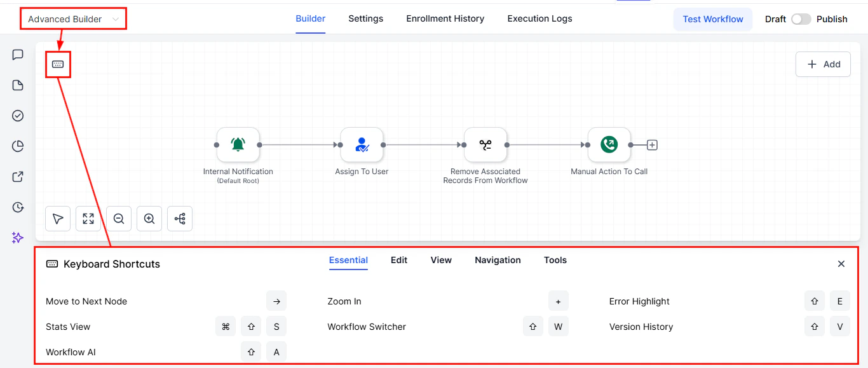Click the Stats View shortcut label
The image size is (868, 368).
coord(68,327)
